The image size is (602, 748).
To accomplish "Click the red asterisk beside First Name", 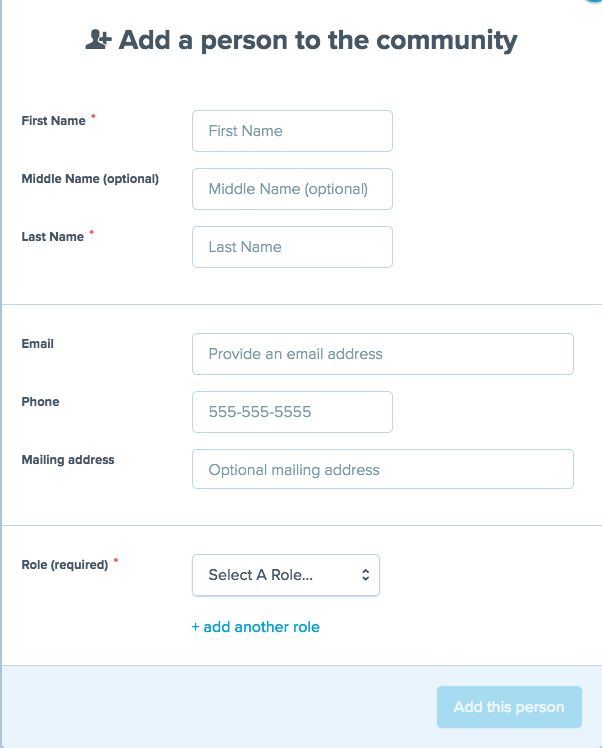I will click(94, 118).
